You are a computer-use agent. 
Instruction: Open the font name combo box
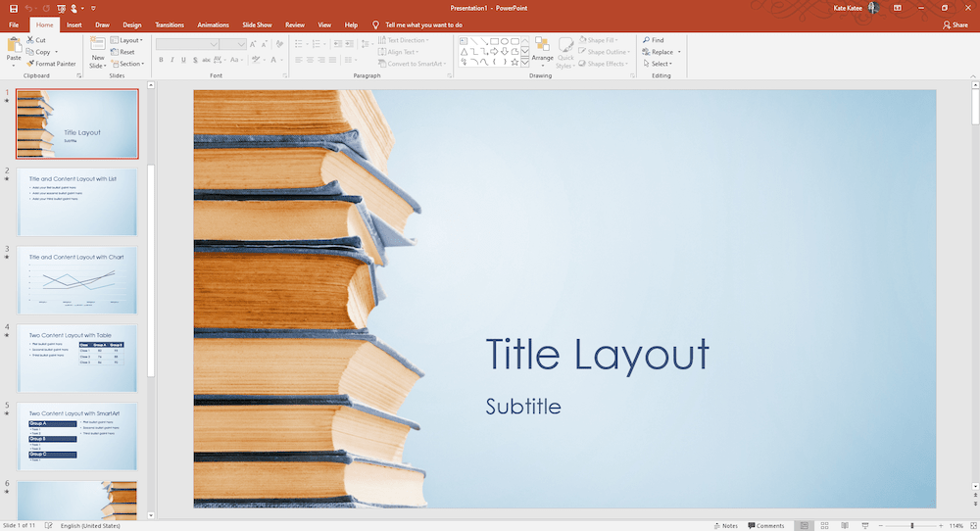pyautogui.click(x=187, y=44)
